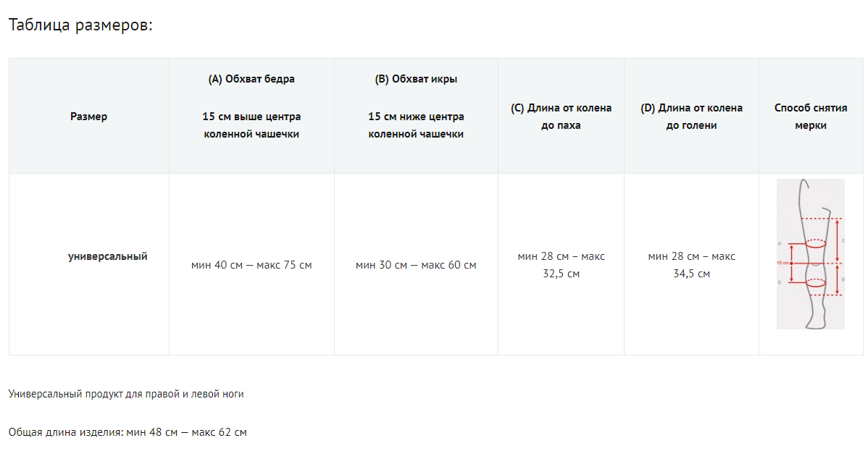Select the 'универсальный' size row label
The width and height of the screenshot is (868, 459).
[x=108, y=256]
